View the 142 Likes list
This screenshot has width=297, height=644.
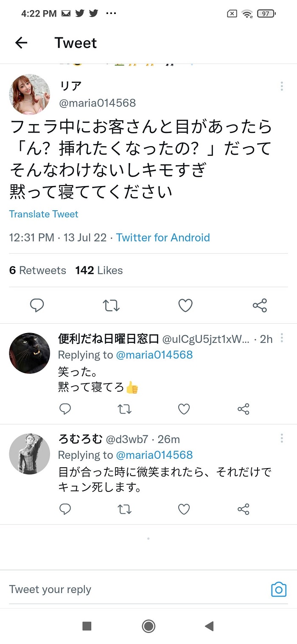99,271
